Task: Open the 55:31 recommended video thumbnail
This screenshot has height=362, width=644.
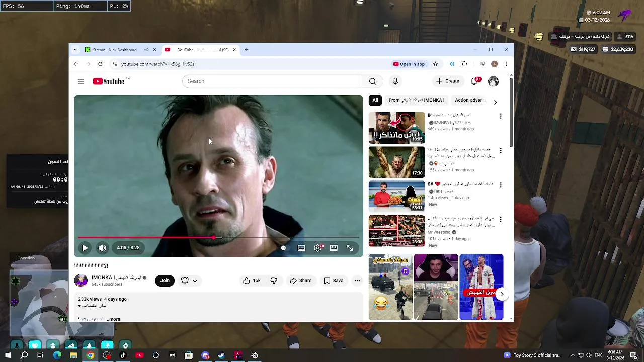Action: tap(396, 197)
